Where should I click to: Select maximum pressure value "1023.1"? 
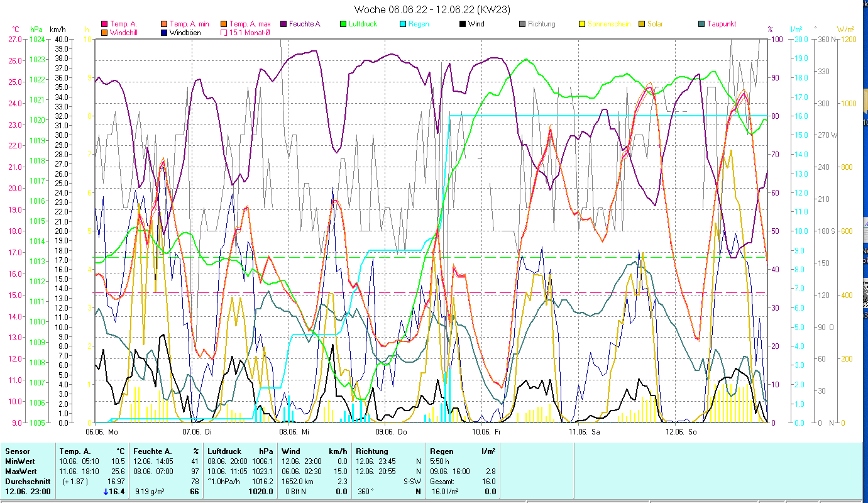[x=263, y=472]
